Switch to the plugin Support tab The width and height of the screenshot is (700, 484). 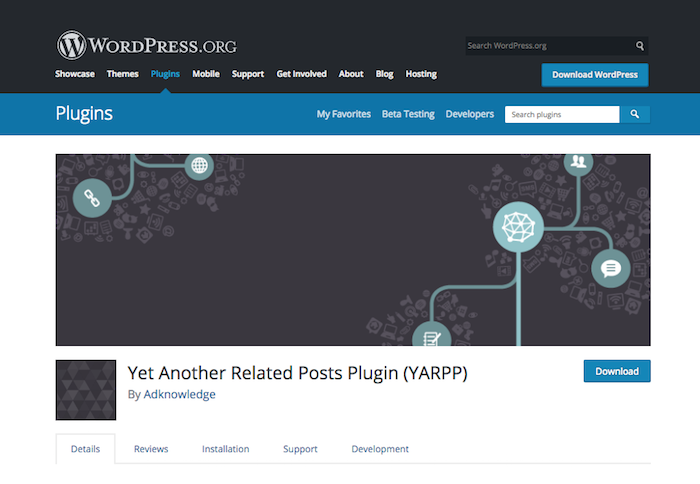(x=300, y=449)
